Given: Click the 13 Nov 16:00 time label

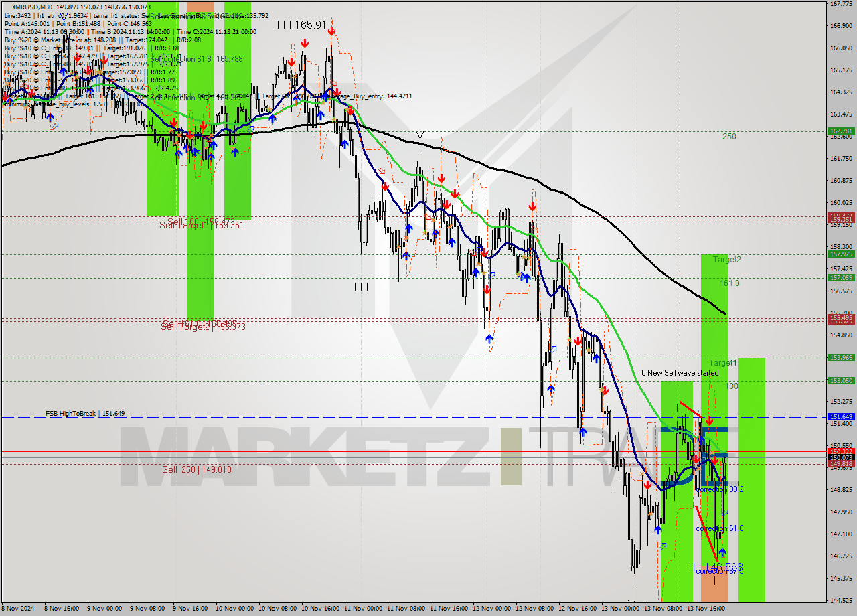Looking at the screenshot, I should tap(706, 609).
